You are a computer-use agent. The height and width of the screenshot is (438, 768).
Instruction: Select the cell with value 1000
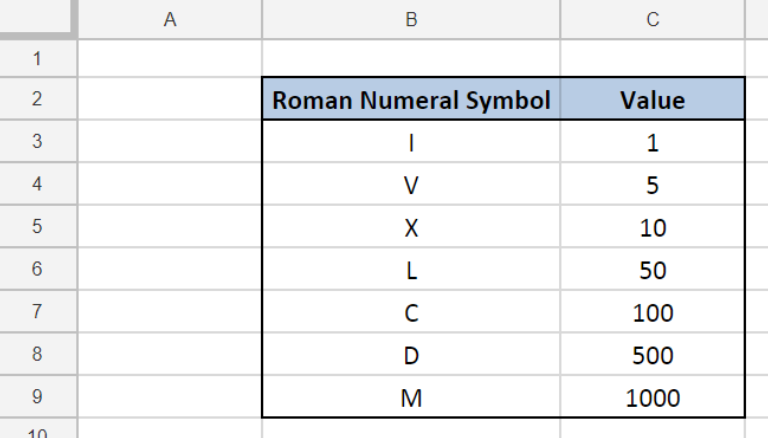[x=652, y=396]
